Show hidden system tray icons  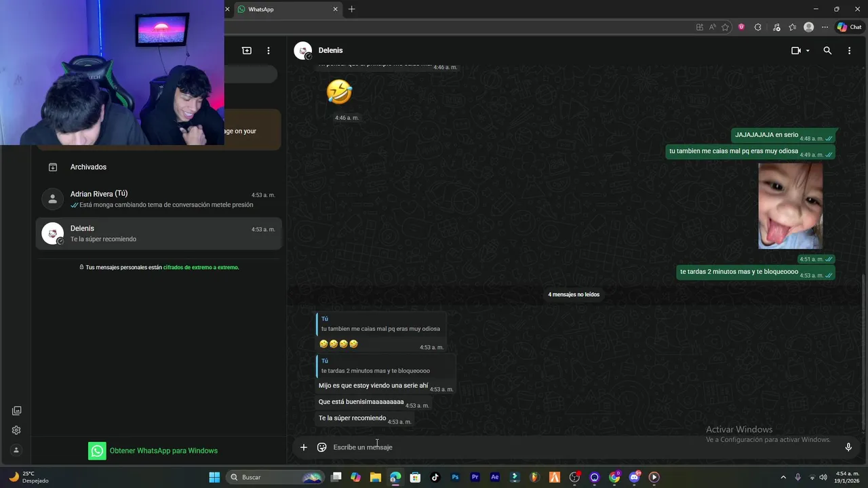pos(783,477)
